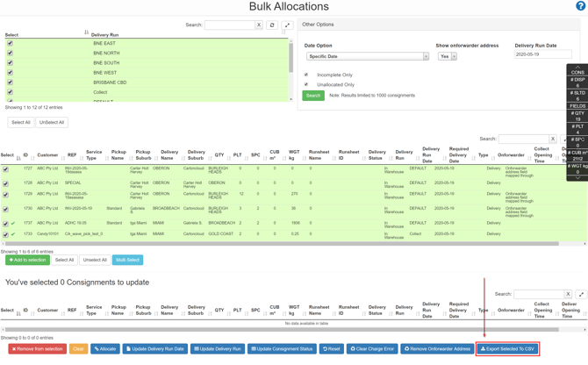Open the Date Option dropdown
This screenshot has width=588, height=365.
(368, 56)
